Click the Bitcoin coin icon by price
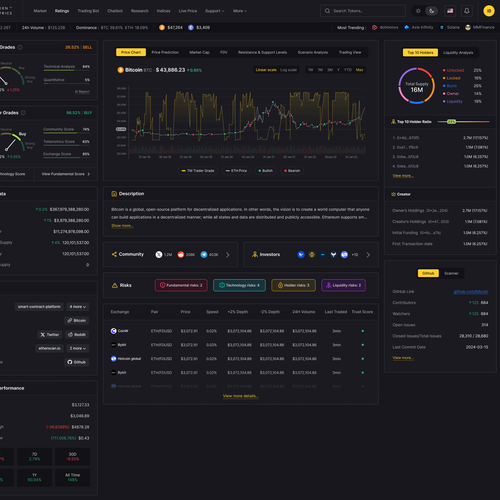 click(x=120, y=70)
